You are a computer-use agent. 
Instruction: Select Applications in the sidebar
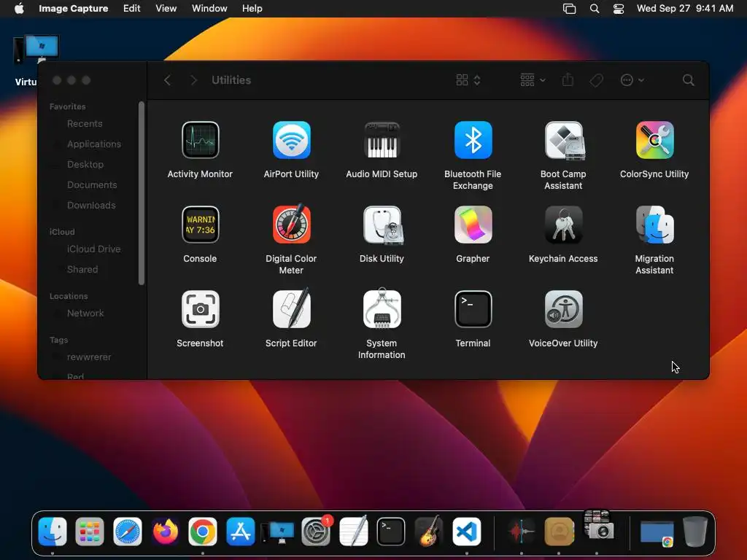93,144
